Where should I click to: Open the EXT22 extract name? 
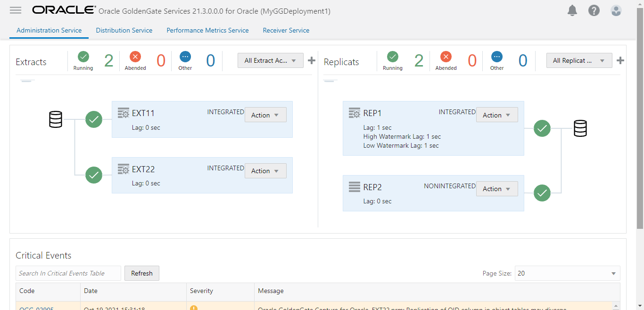pos(143,169)
